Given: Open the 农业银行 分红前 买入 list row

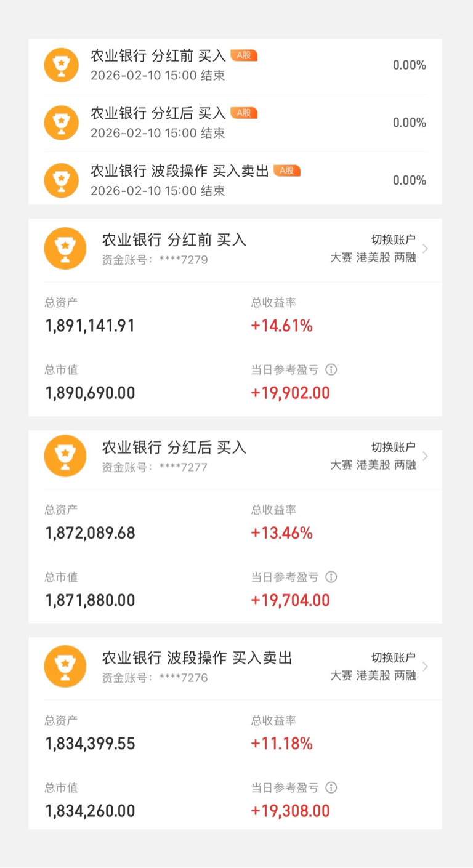Looking at the screenshot, I should [235, 65].
